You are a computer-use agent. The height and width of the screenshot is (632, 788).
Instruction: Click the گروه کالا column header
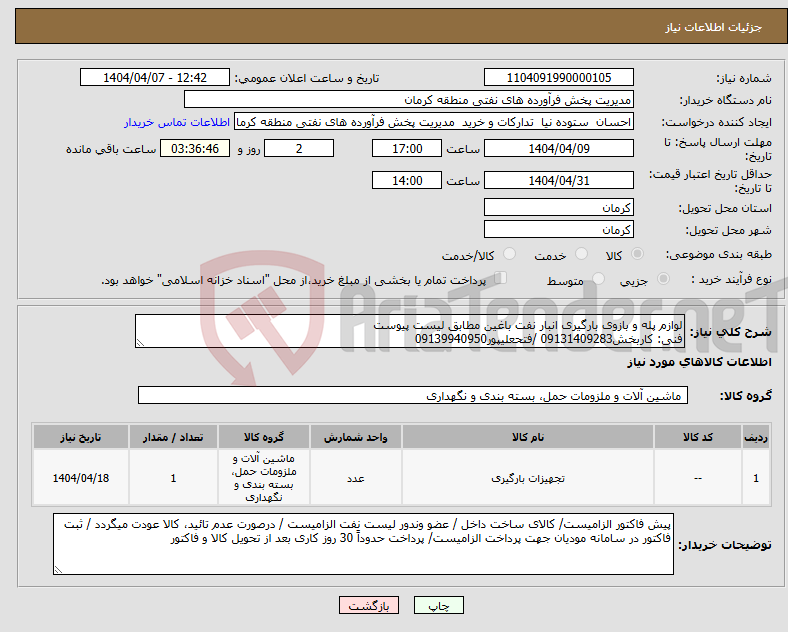click(x=264, y=437)
